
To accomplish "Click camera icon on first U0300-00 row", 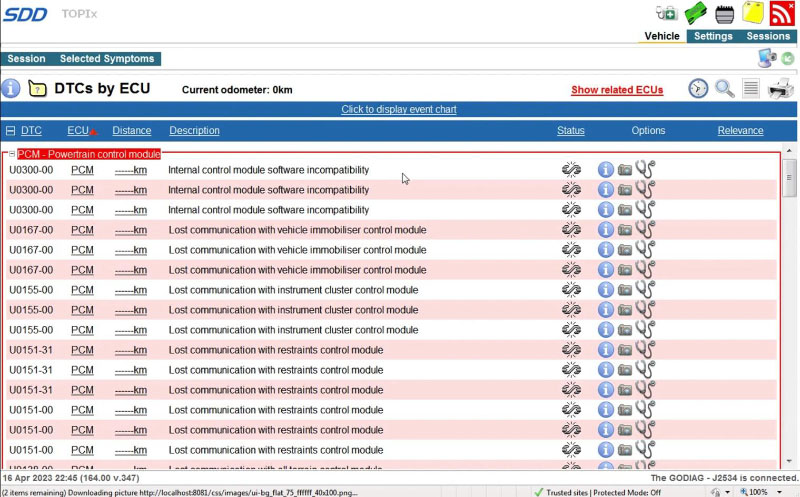I will pyautogui.click(x=624, y=170).
